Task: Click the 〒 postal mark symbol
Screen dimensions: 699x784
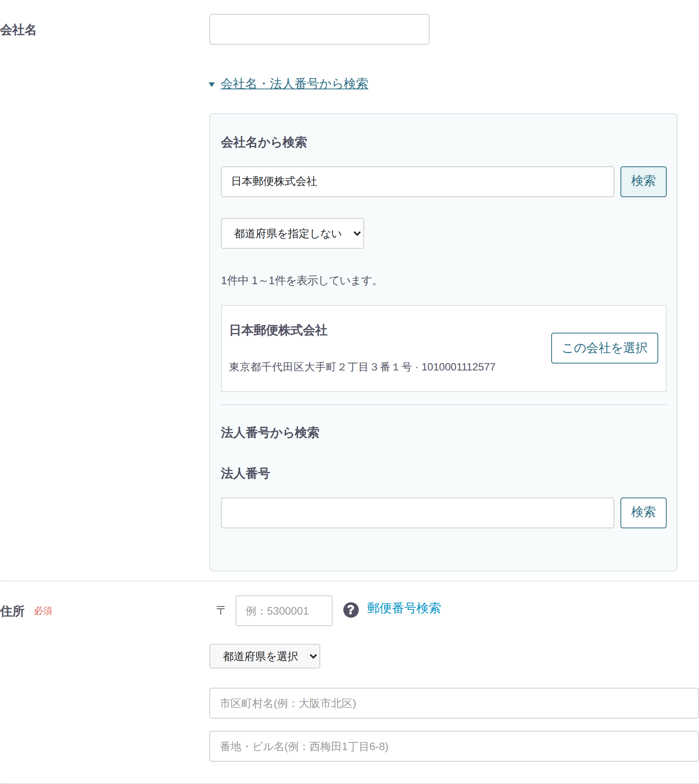Action: coord(221,610)
